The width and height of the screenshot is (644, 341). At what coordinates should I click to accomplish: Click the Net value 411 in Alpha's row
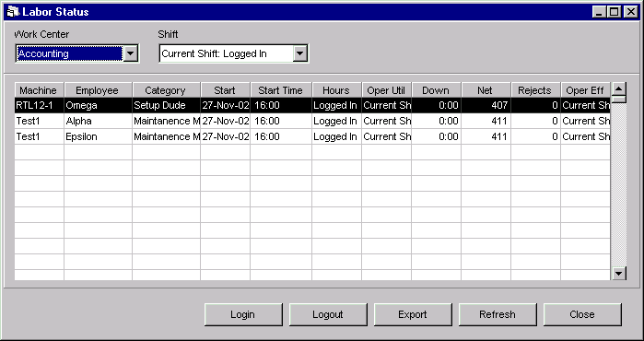coord(486,122)
